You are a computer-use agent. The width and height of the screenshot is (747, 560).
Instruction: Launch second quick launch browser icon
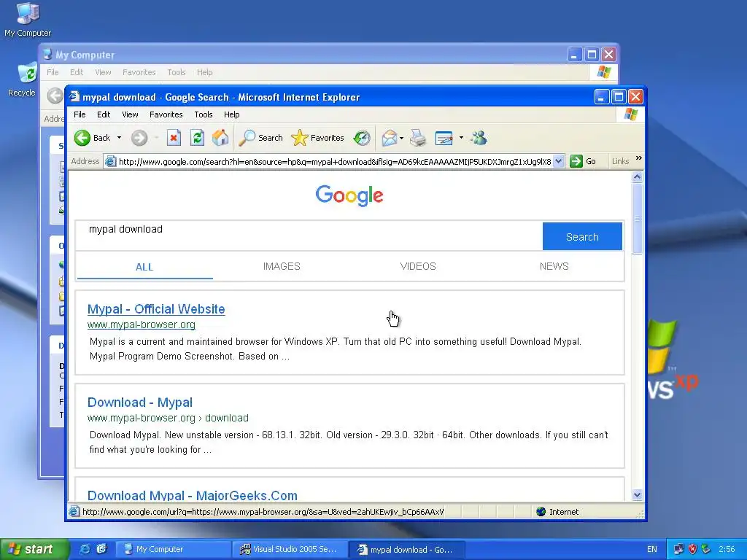click(101, 550)
